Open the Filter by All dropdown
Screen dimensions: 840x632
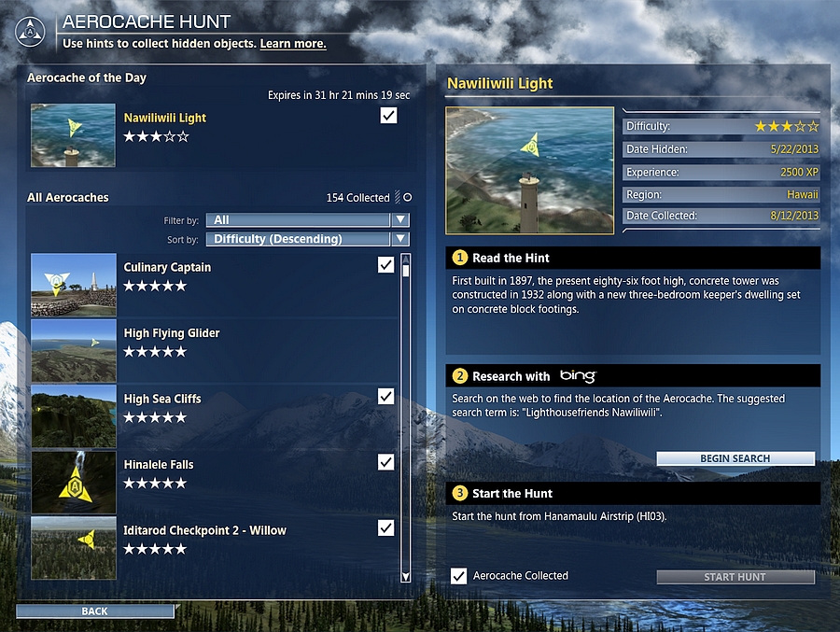(307, 219)
